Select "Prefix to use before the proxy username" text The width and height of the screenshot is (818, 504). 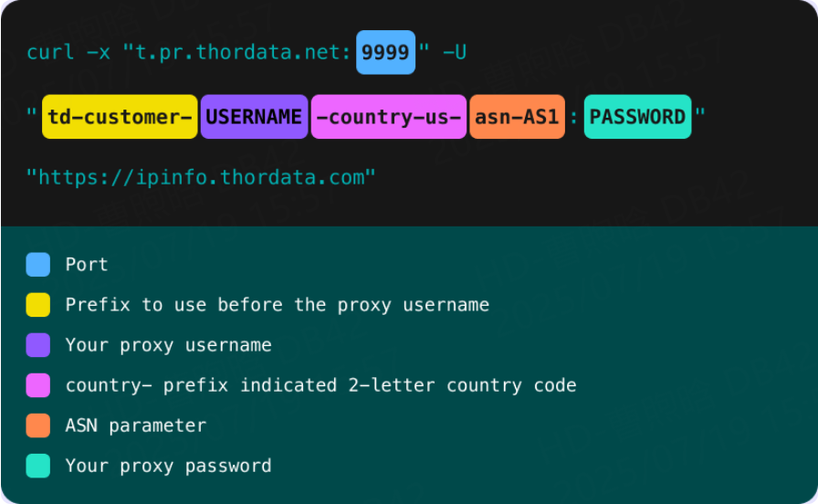[277, 305]
